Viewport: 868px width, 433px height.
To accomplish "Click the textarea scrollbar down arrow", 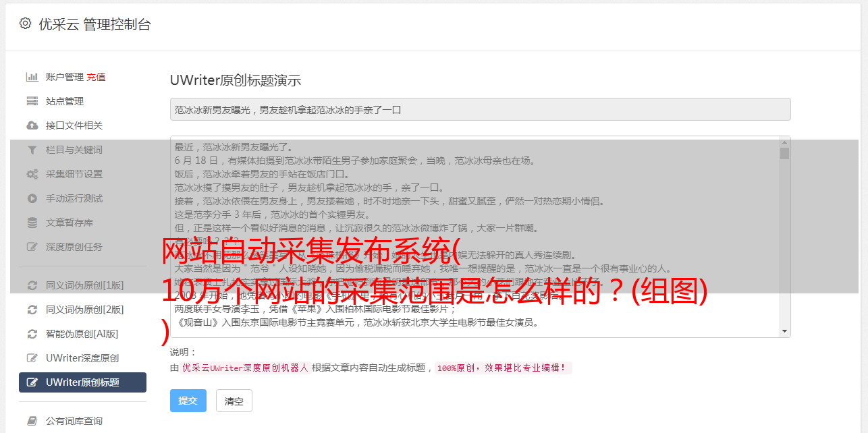I will [784, 331].
